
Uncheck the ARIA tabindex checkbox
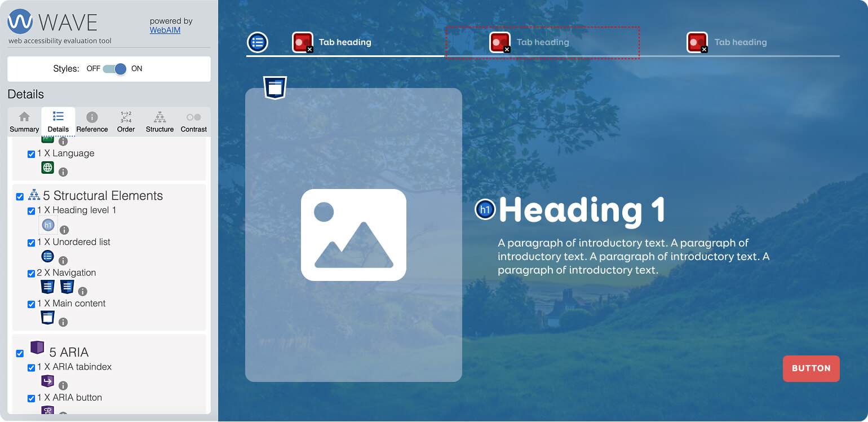32,368
